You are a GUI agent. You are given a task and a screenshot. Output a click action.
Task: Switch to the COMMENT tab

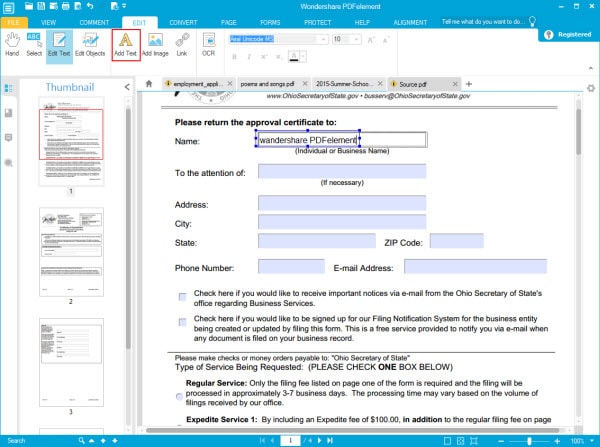[x=94, y=23]
